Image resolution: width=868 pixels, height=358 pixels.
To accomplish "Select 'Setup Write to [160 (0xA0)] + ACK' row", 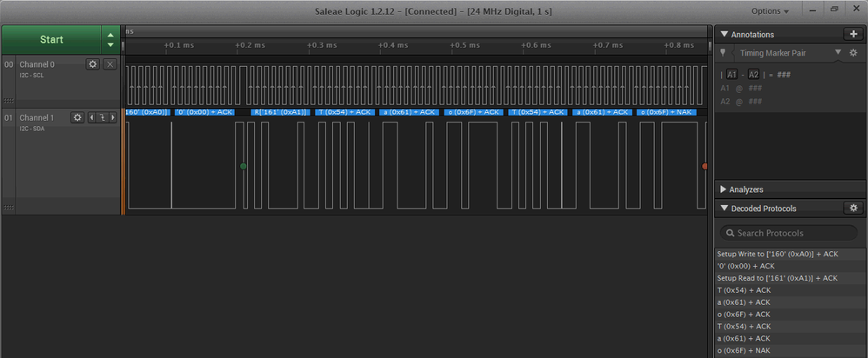I will (x=789, y=254).
